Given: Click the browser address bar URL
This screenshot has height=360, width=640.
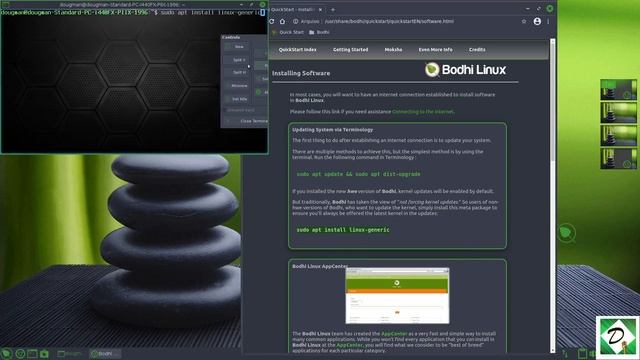Looking at the screenshot, I should click(389, 21).
